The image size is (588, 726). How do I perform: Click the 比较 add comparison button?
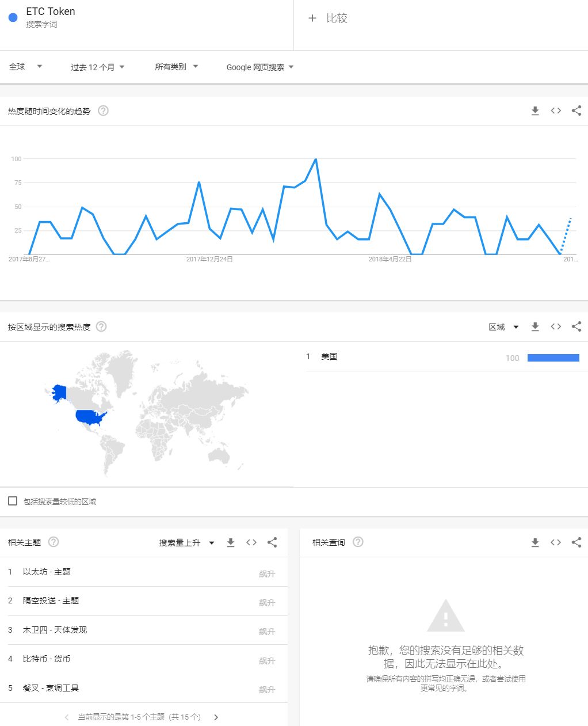pos(328,18)
